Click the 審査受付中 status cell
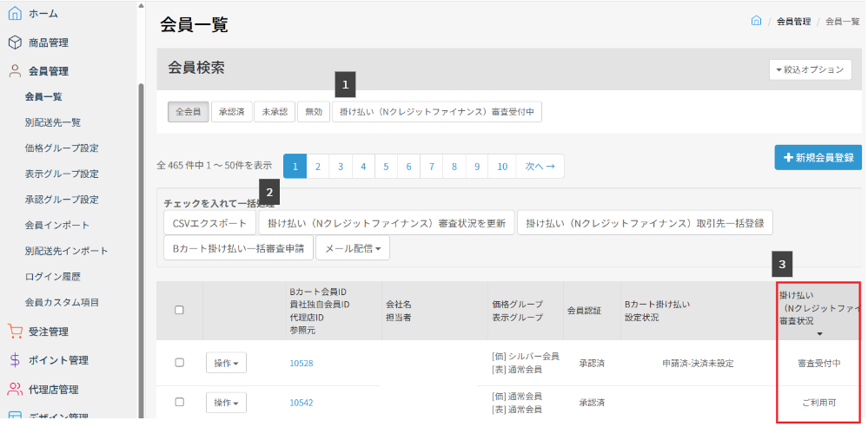The height and width of the screenshot is (427, 868). coord(819,364)
